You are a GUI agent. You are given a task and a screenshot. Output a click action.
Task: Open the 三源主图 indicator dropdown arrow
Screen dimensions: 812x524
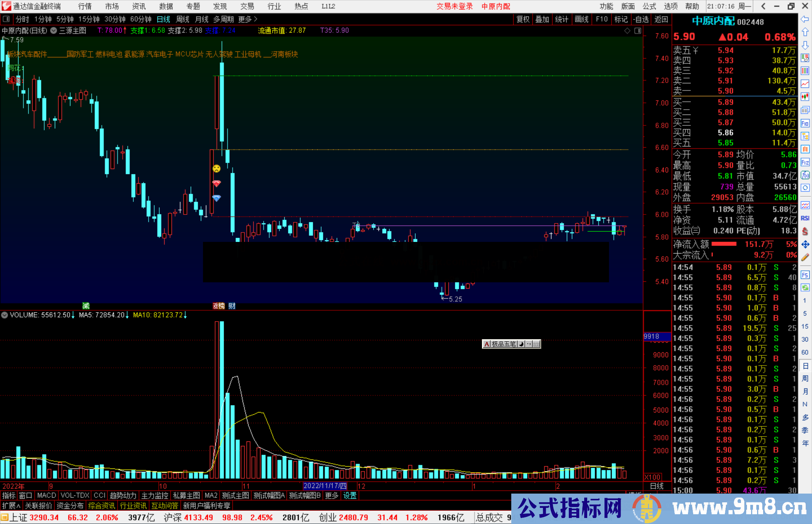54,31
